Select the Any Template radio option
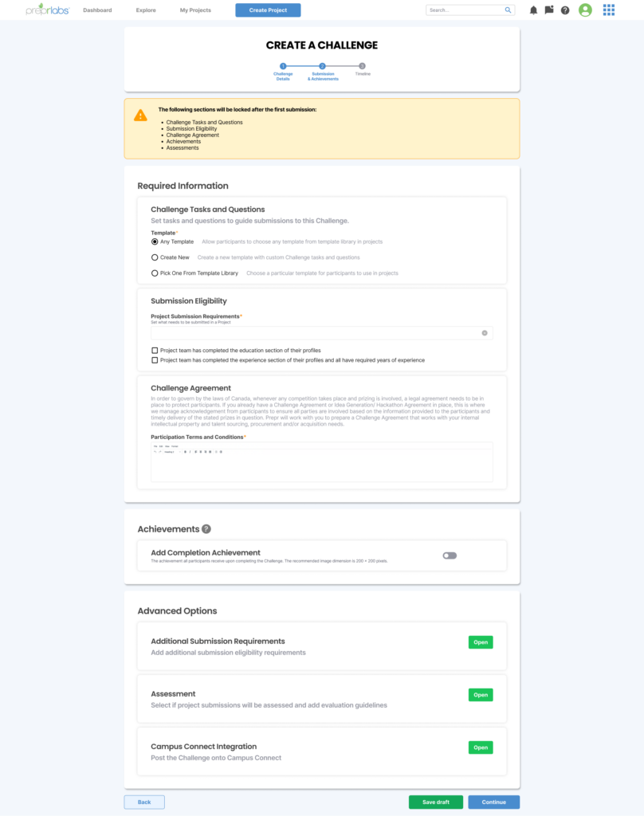The width and height of the screenshot is (644, 816). [x=155, y=241]
